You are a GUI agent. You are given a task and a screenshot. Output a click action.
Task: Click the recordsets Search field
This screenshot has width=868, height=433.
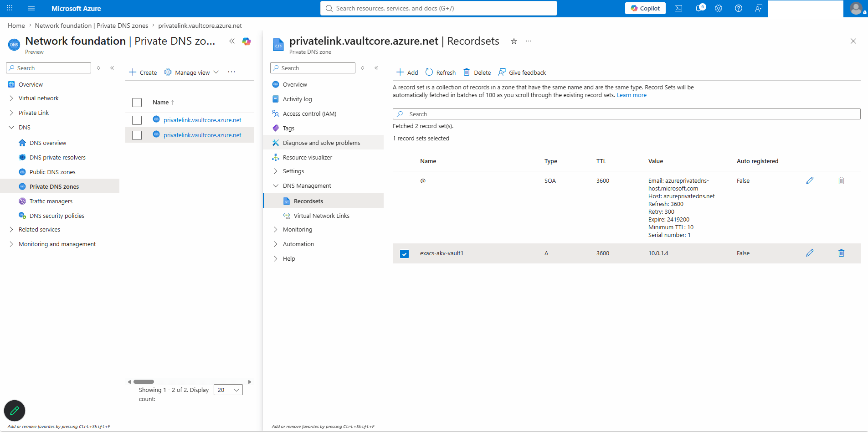(x=627, y=114)
